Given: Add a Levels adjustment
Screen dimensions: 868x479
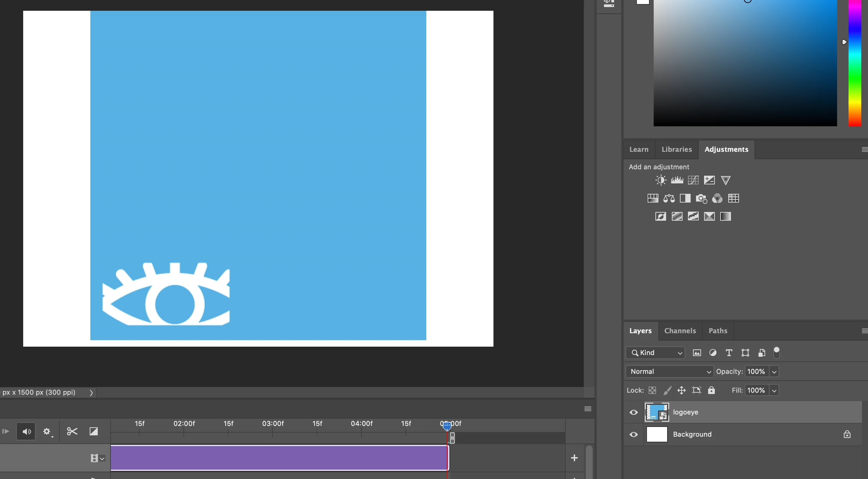Looking at the screenshot, I should [677, 180].
